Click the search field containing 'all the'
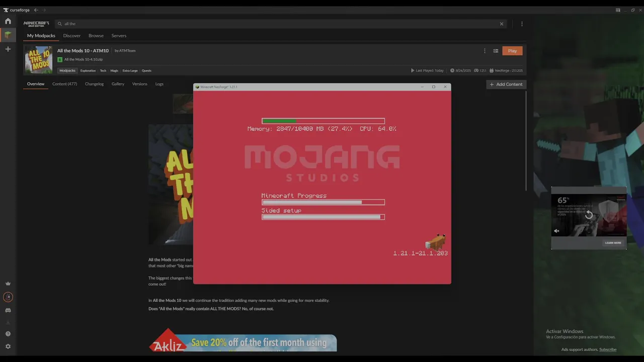Viewport: 644px width, 362px height. [x=280, y=24]
